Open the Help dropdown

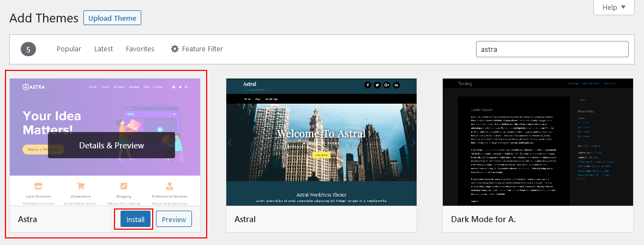(613, 8)
